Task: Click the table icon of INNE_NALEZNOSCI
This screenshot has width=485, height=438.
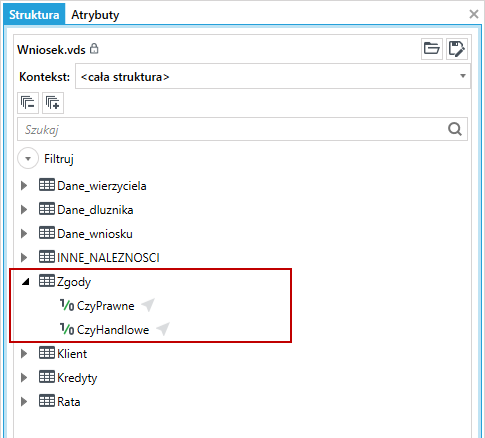Action: pos(47,257)
